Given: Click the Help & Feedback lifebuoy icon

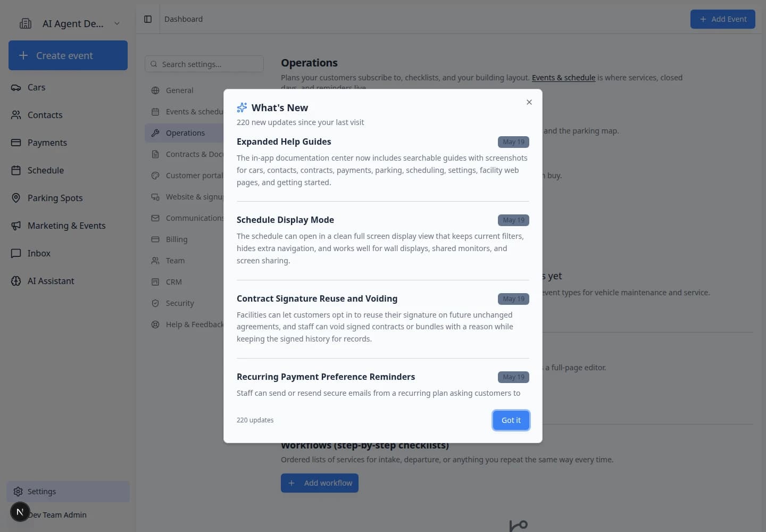Looking at the screenshot, I should pyautogui.click(x=155, y=325).
